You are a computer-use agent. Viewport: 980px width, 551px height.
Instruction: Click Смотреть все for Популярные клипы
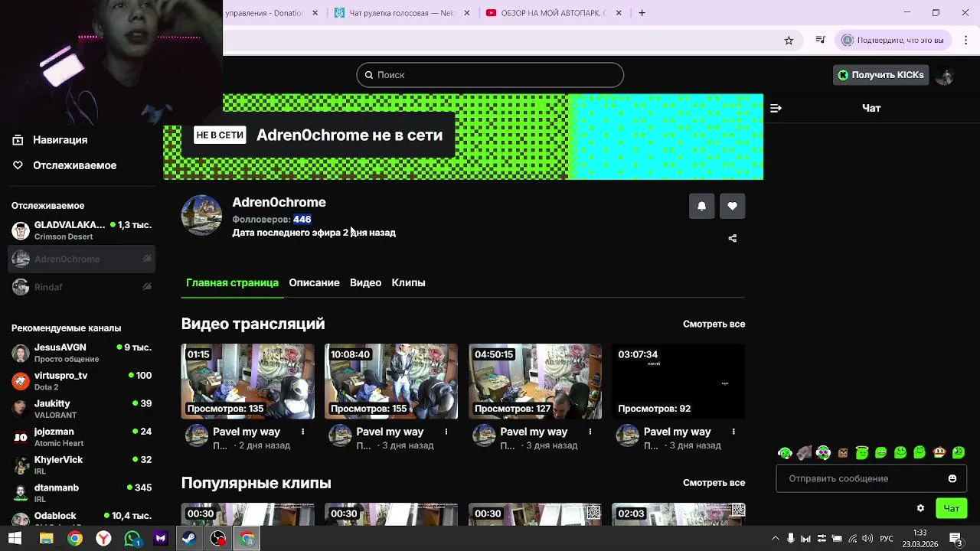714,483
